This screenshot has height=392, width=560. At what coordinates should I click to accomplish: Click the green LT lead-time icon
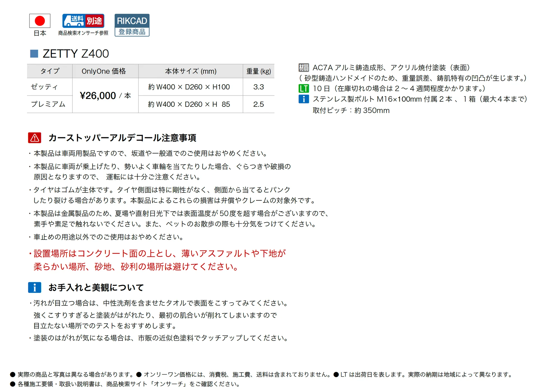304,89
